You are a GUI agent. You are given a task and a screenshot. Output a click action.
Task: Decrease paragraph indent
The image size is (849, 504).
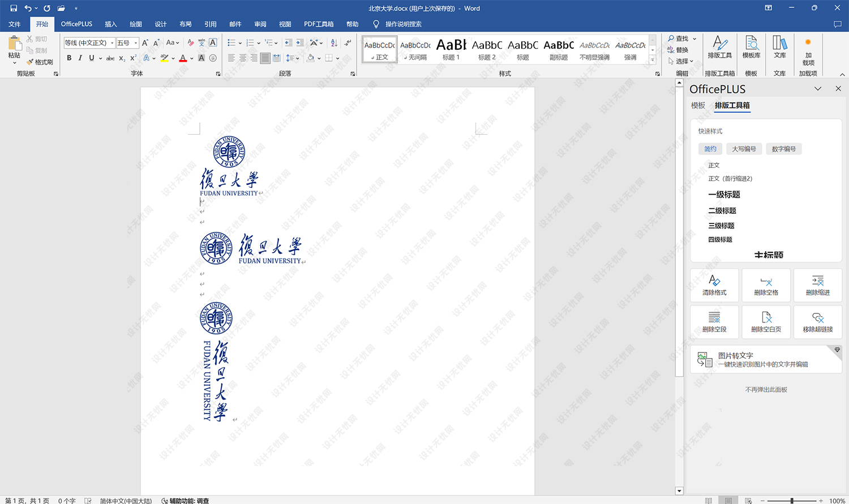point(289,42)
